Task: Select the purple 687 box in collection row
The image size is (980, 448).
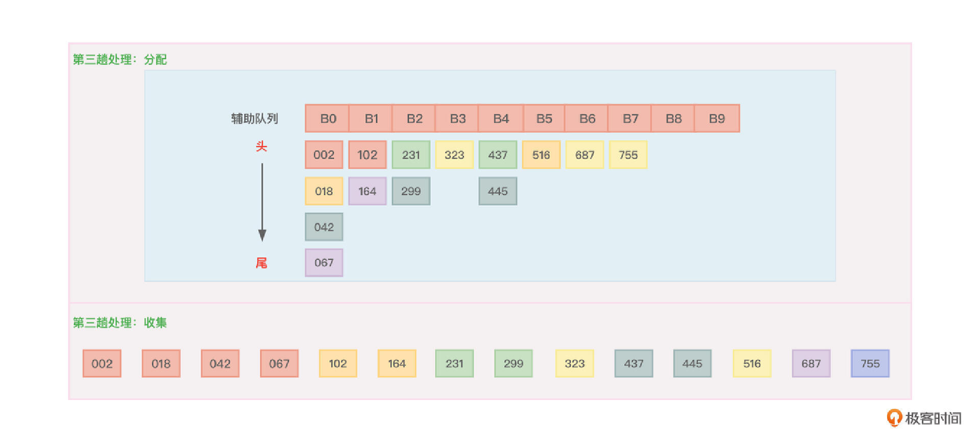Action: point(811,364)
